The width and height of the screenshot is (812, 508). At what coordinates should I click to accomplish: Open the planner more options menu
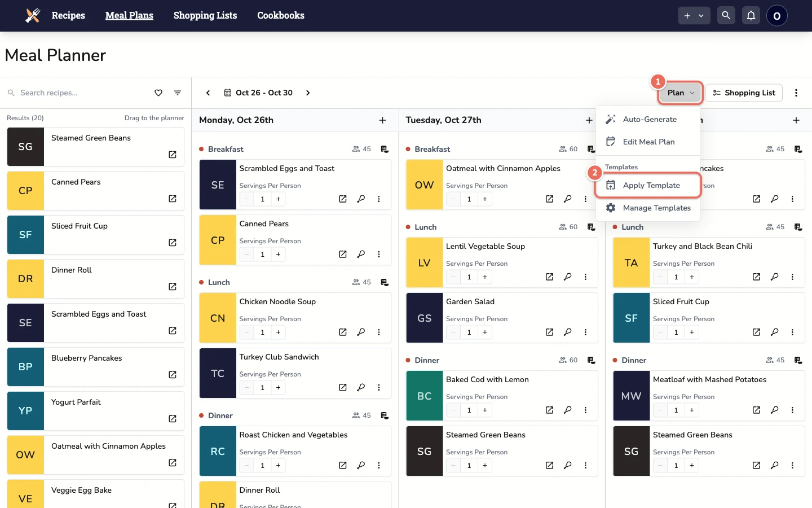796,93
